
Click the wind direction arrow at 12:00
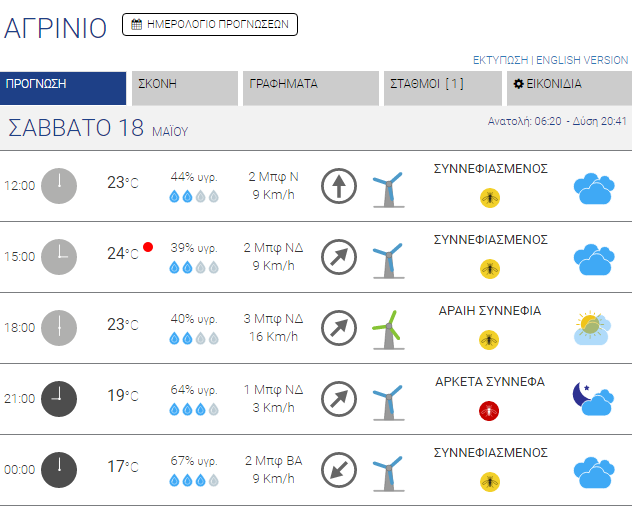pyautogui.click(x=339, y=186)
